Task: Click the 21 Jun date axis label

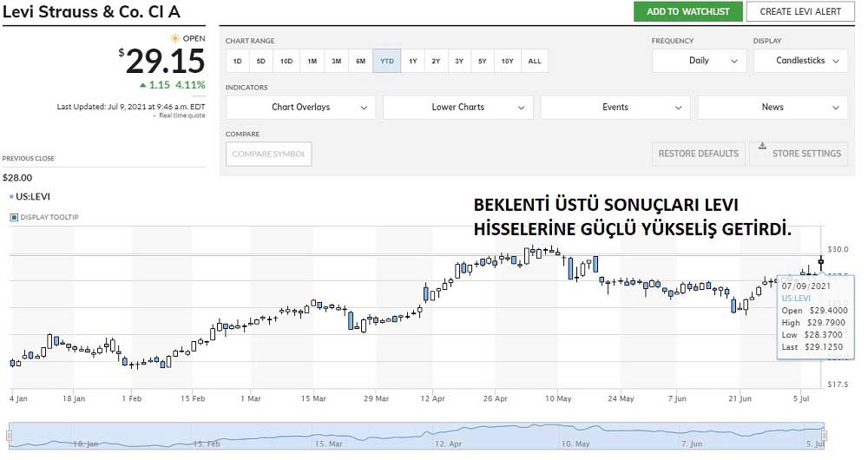Action: (x=740, y=398)
